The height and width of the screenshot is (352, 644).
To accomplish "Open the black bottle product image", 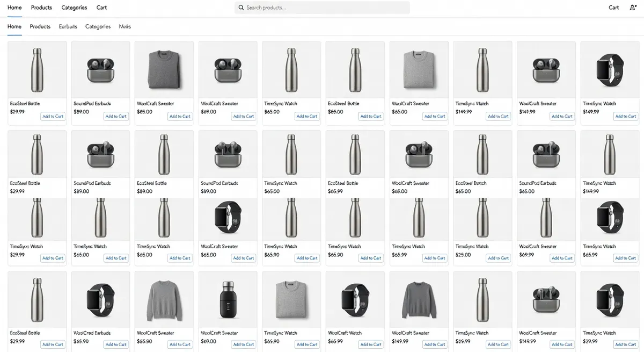I will 228,299.
